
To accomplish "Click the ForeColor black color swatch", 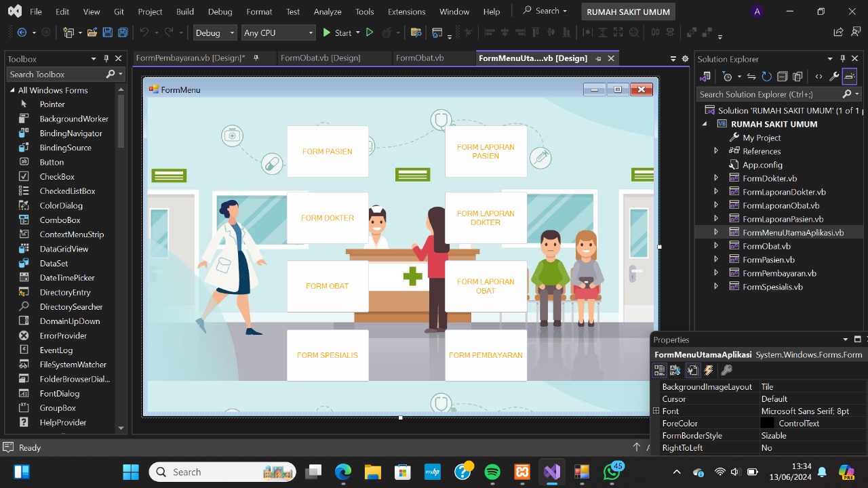I will pos(767,423).
